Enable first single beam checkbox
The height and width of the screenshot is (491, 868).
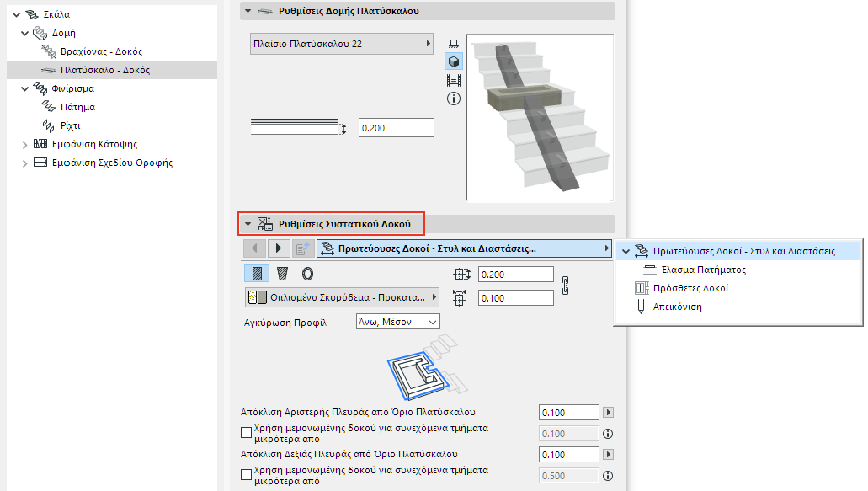pyautogui.click(x=247, y=433)
